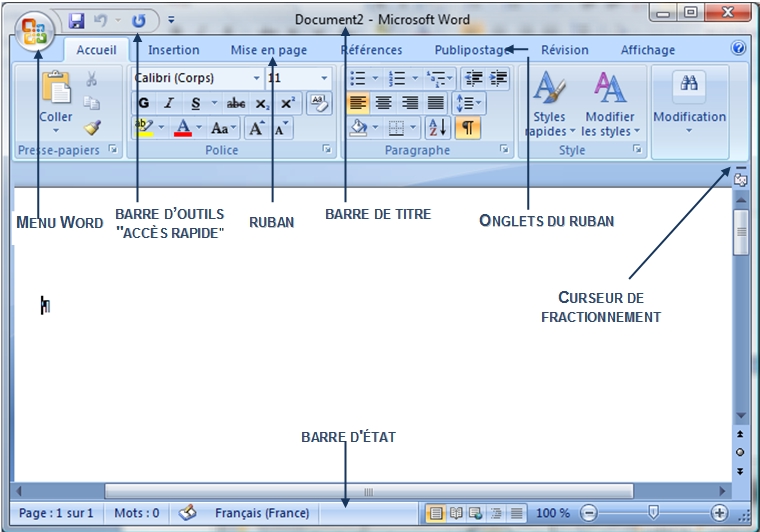
Task: Center the text alignment
Action: pos(384,103)
